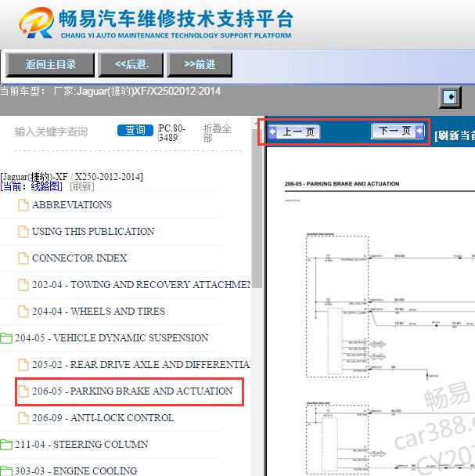Open CONNECTOR INDEX entry

(80, 258)
